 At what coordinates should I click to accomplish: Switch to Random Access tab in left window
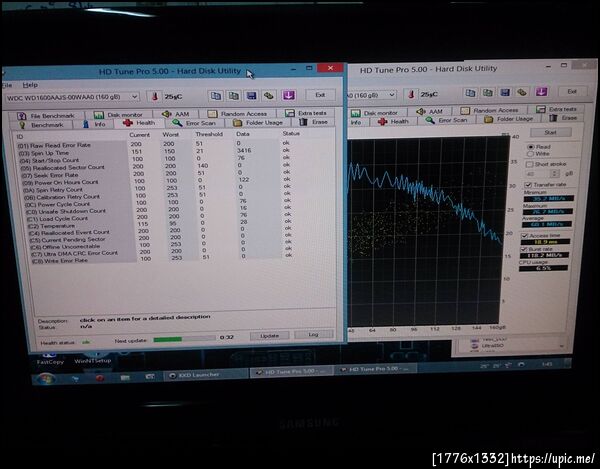237,114
